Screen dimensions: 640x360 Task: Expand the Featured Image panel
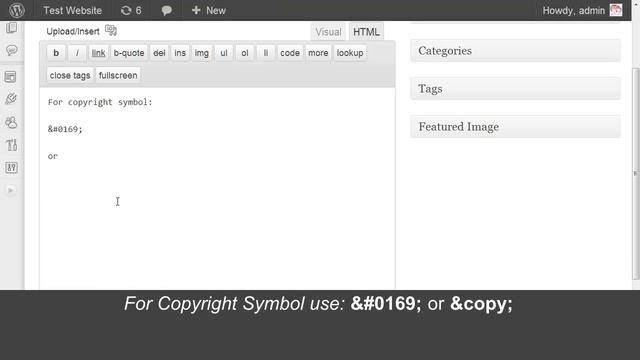click(515, 127)
